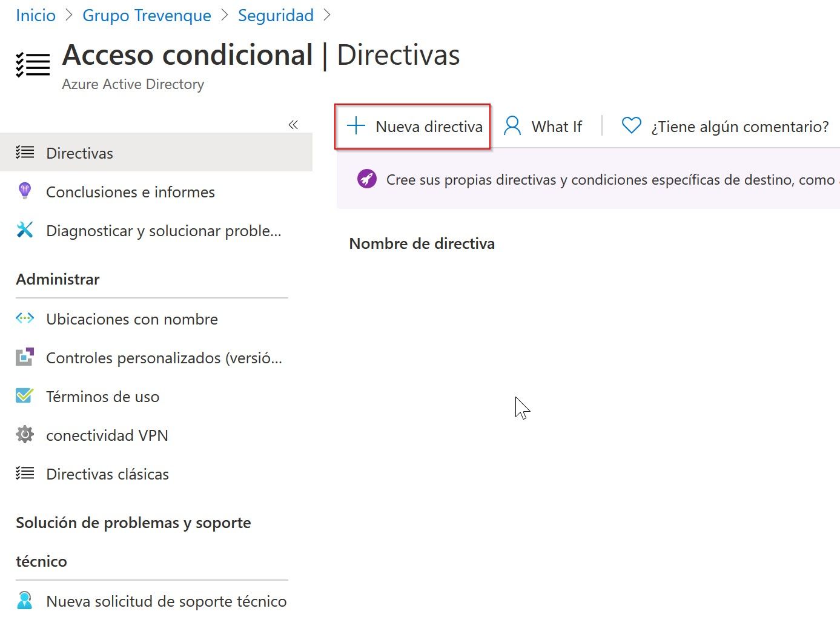Click the Acceso condicional page icon
The image size is (840, 620).
click(33, 63)
